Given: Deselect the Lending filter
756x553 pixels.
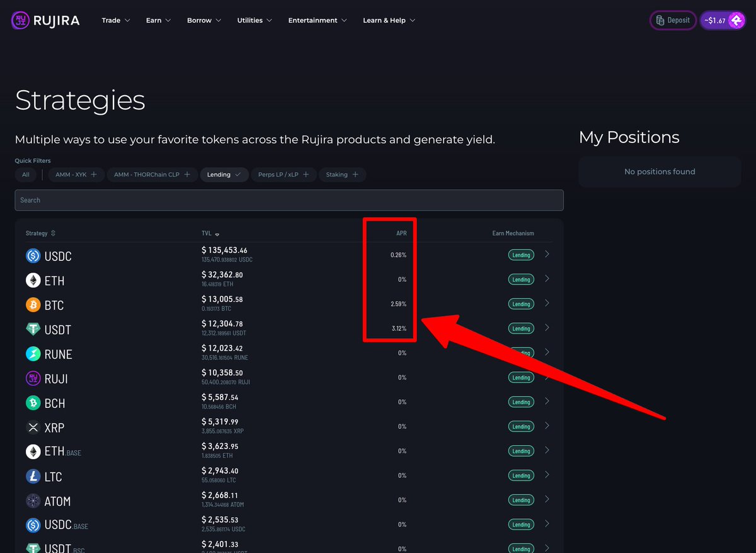Looking at the screenshot, I should coord(224,175).
